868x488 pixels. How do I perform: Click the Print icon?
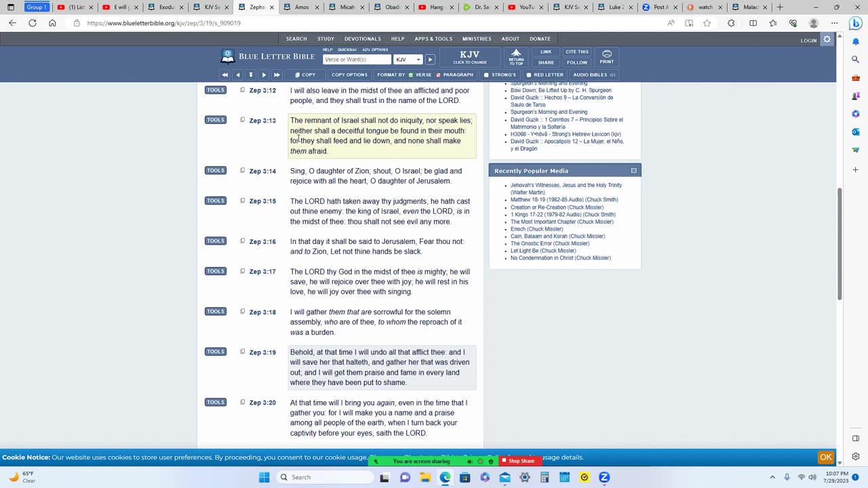(x=607, y=57)
